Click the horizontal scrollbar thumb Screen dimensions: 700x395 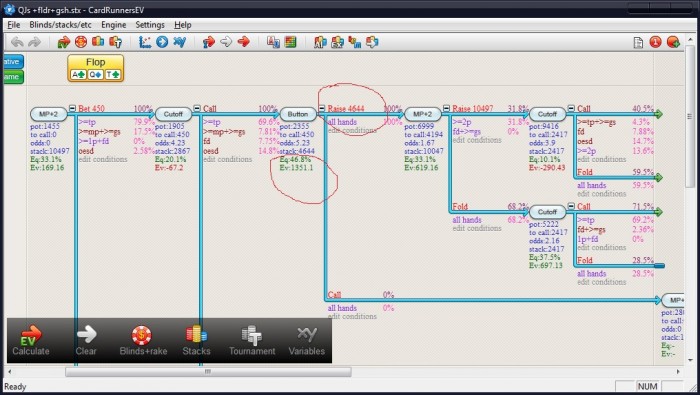tap(208, 371)
